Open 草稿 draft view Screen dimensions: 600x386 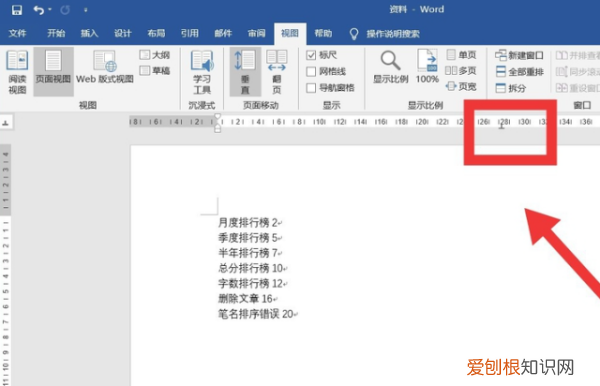[x=154, y=71]
